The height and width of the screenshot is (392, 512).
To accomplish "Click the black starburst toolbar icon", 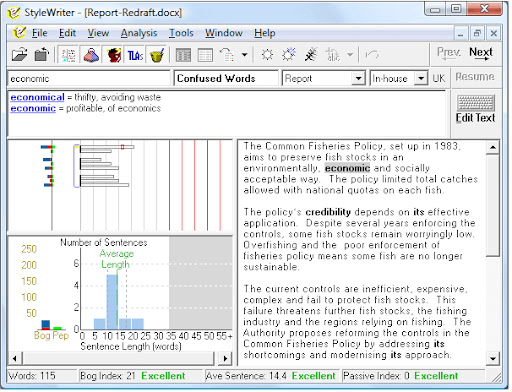I will (x=311, y=55).
